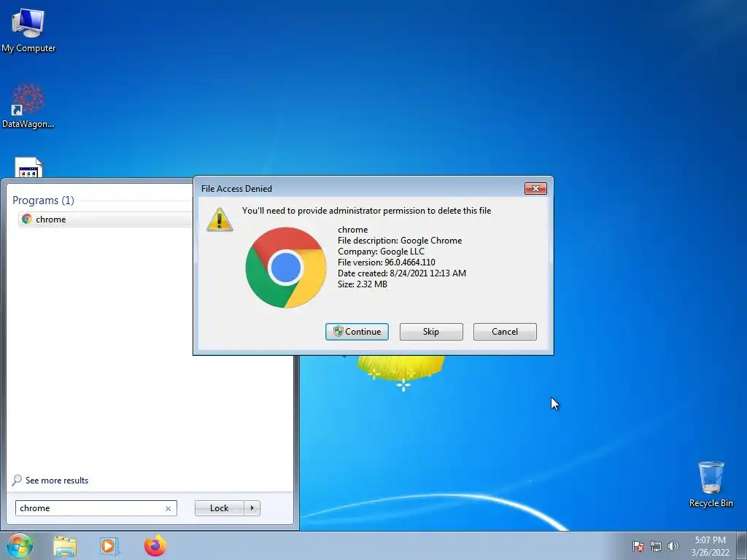Launch Windows Media Player from taskbar

pyautogui.click(x=109, y=546)
